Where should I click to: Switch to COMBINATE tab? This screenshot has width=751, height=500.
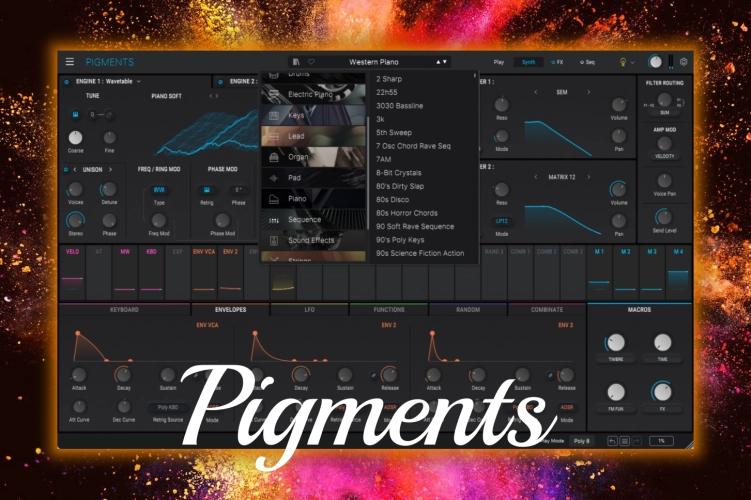547,310
